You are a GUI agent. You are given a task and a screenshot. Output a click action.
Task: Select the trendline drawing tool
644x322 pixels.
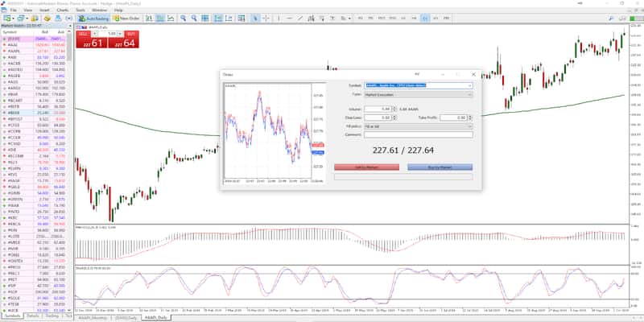300,19
